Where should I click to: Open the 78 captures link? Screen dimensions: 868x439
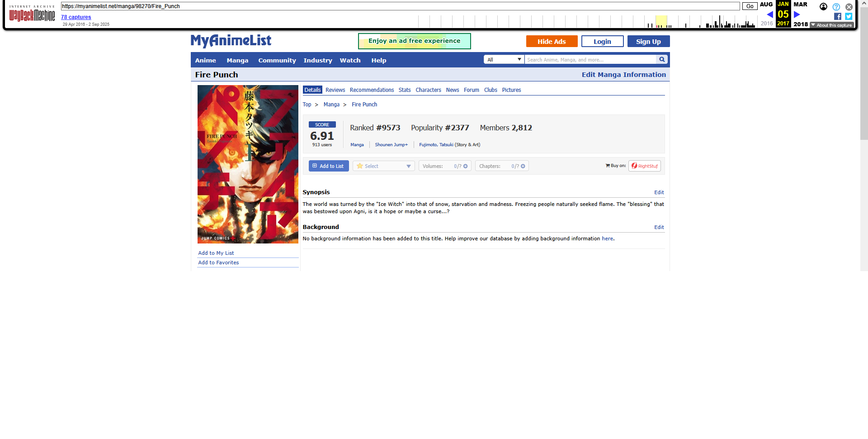[x=76, y=17]
